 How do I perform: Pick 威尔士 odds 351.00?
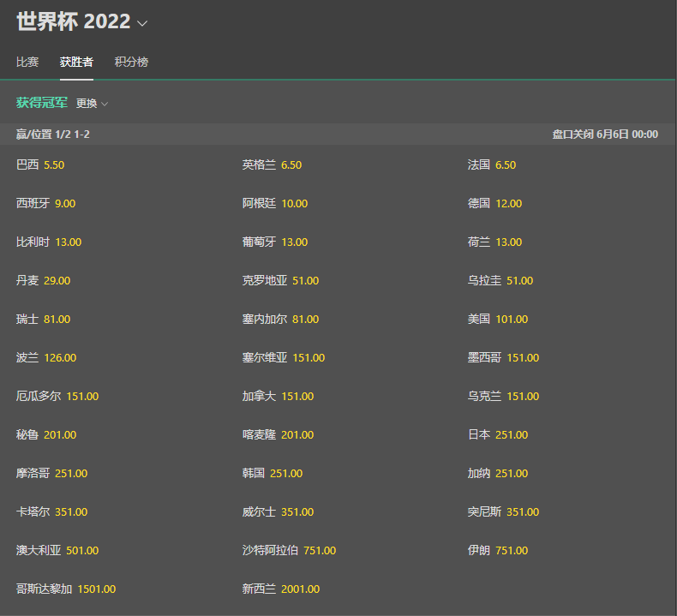tap(278, 512)
